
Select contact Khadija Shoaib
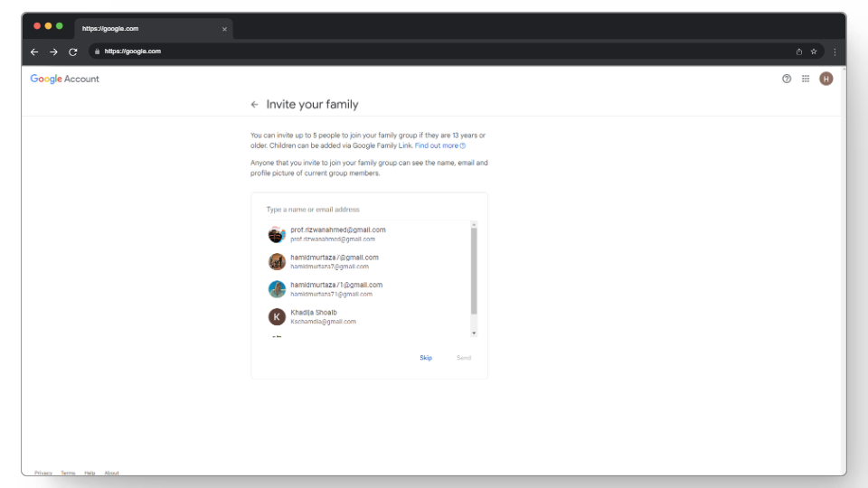coord(369,316)
